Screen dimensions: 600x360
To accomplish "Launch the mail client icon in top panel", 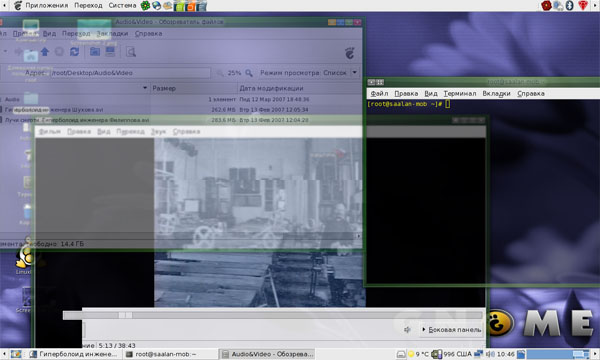I will pos(168,5).
